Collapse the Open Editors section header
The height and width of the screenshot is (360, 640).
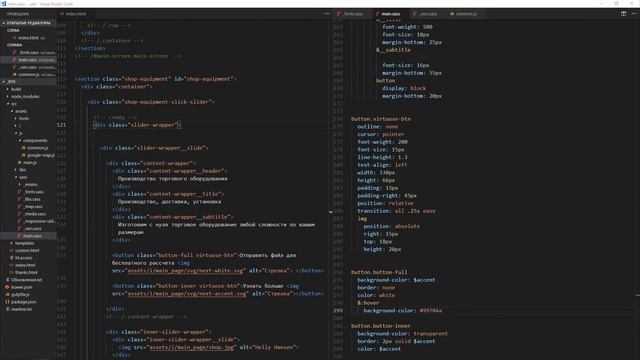pos(28,23)
